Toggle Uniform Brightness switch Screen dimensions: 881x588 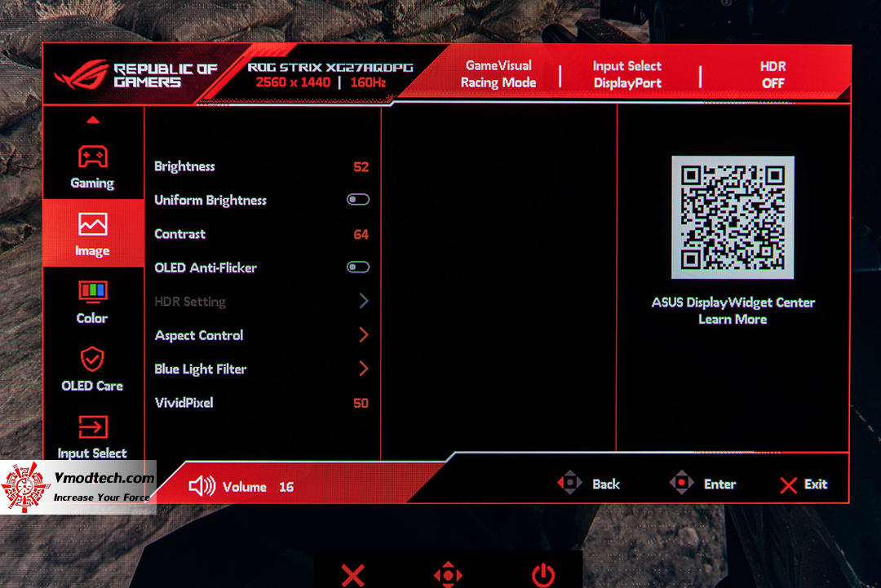click(358, 199)
